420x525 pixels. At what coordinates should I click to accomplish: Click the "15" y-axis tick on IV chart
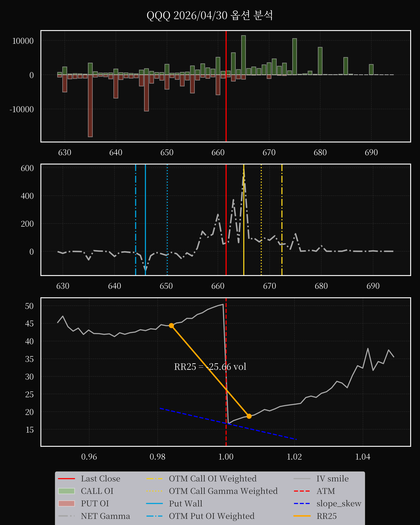29,430
